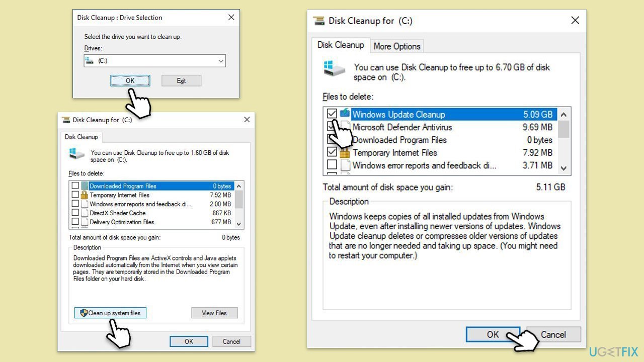This screenshot has height=362, width=644.
Task: Click DirectX Shader Cache file icon
Action: click(x=85, y=213)
